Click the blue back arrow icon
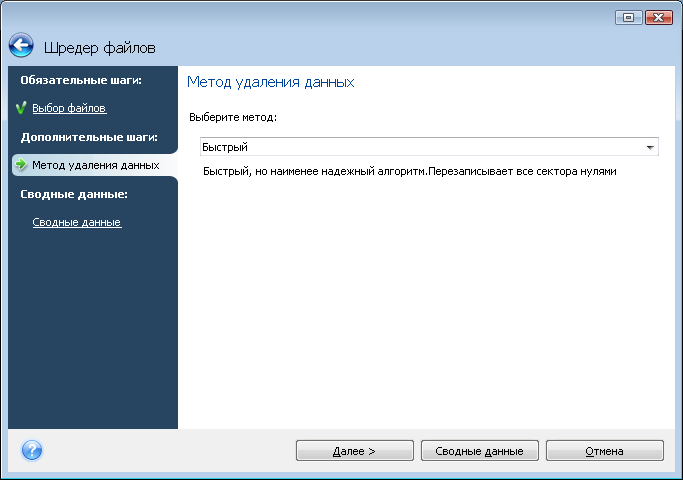This screenshot has width=683, height=480. click(x=21, y=46)
